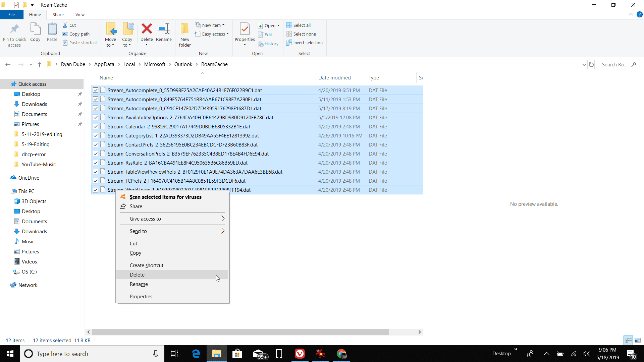Toggle checkbox for Stream_RssRule_2 file
Viewport: 644px width, 362px height.
[x=96, y=163]
